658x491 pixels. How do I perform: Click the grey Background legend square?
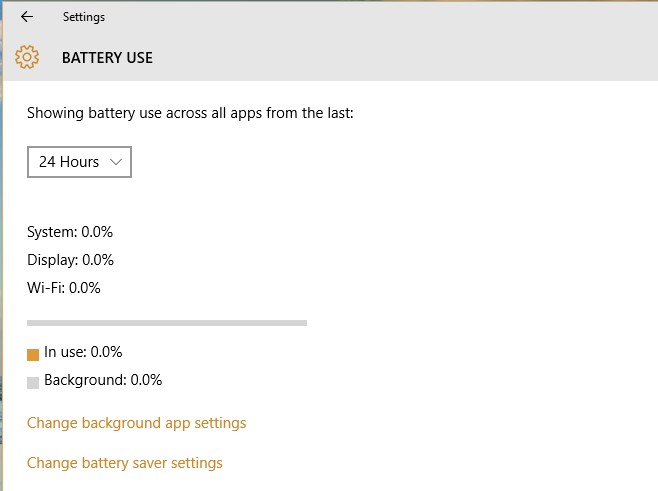coord(33,382)
